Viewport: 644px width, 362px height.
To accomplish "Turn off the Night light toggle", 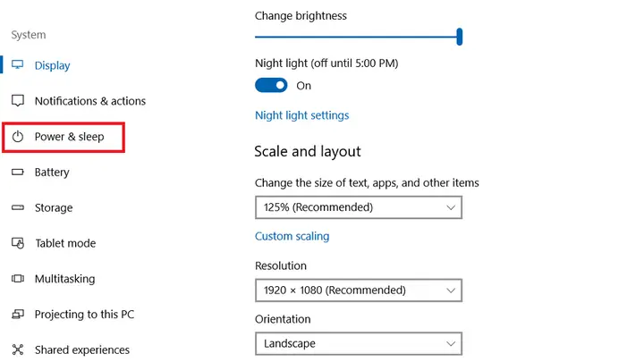I will (x=271, y=86).
